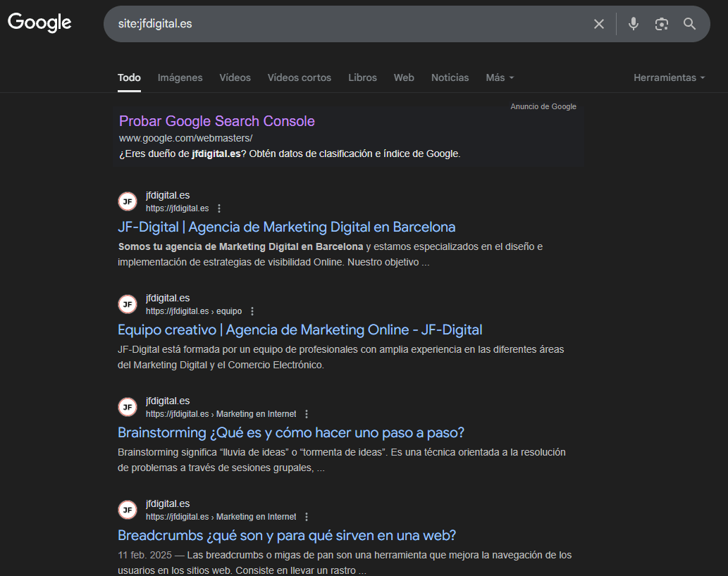Viewport: 728px width, 576px height.
Task: Click the ad text ¿Eres dueño de jfdigital.es?
Action: (290, 154)
